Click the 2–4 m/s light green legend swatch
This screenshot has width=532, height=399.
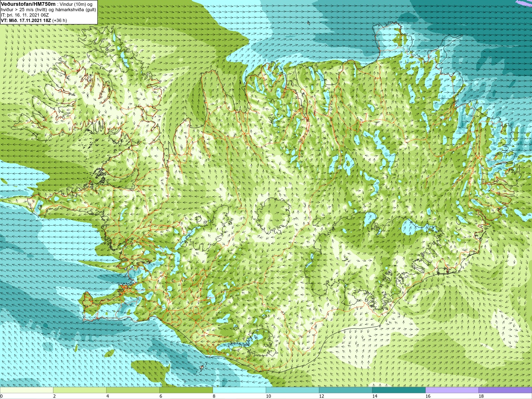pyautogui.click(x=80, y=390)
